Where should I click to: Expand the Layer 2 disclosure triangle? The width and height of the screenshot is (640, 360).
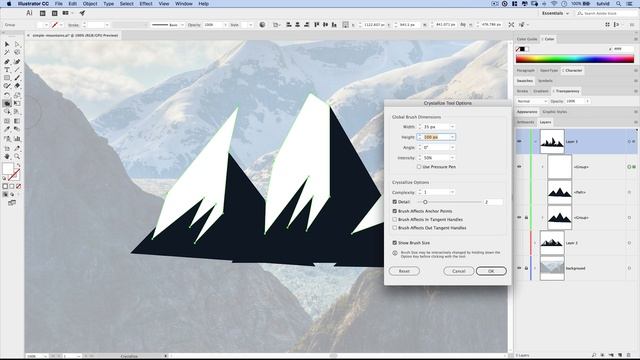coord(535,243)
